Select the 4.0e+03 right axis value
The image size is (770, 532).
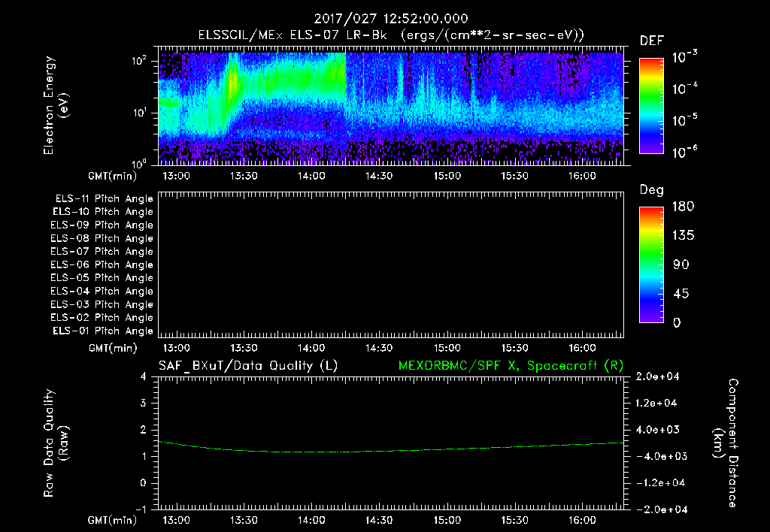click(656, 429)
